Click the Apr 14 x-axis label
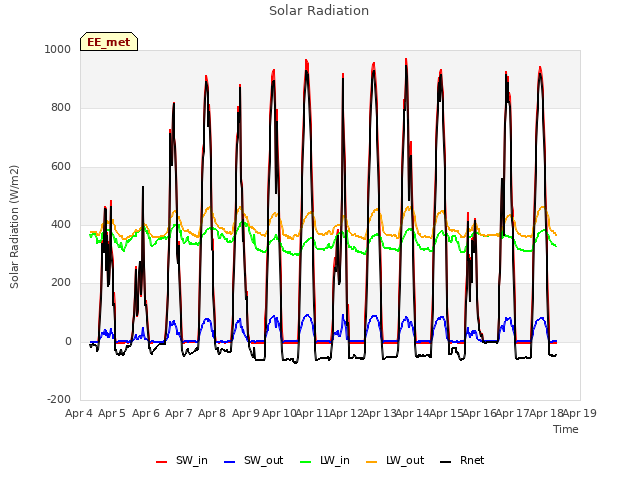The image size is (640, 480). click(x=413, y=413)
